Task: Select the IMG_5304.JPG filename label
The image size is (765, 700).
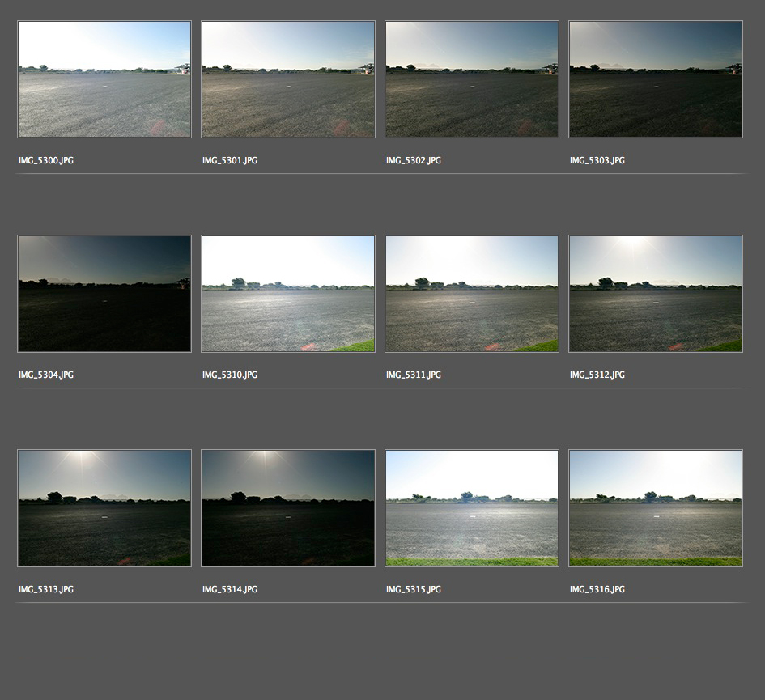Action: coord(46,375)
